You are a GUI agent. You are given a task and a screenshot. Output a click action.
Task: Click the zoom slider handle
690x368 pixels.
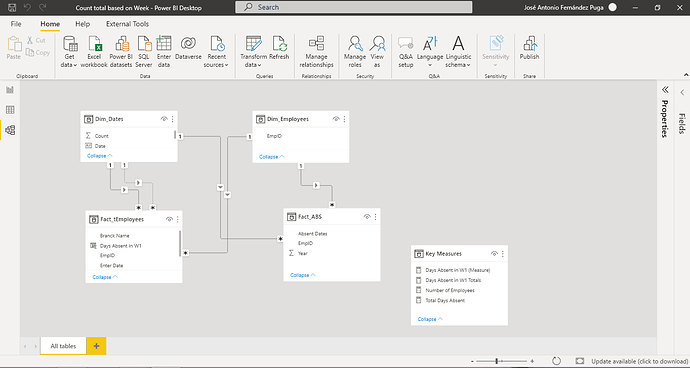pyautogui.click(x=497, y=361)
